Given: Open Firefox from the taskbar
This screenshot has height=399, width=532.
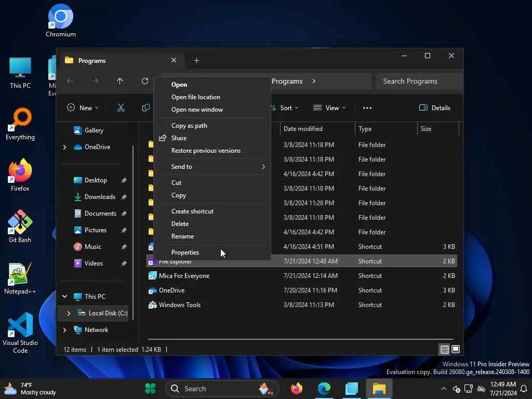Looking at the screenshot, I should coord(297,389).
